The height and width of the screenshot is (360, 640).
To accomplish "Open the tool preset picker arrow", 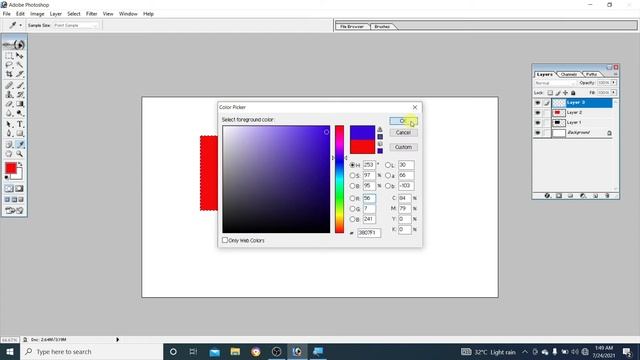I will click(20, 25).
